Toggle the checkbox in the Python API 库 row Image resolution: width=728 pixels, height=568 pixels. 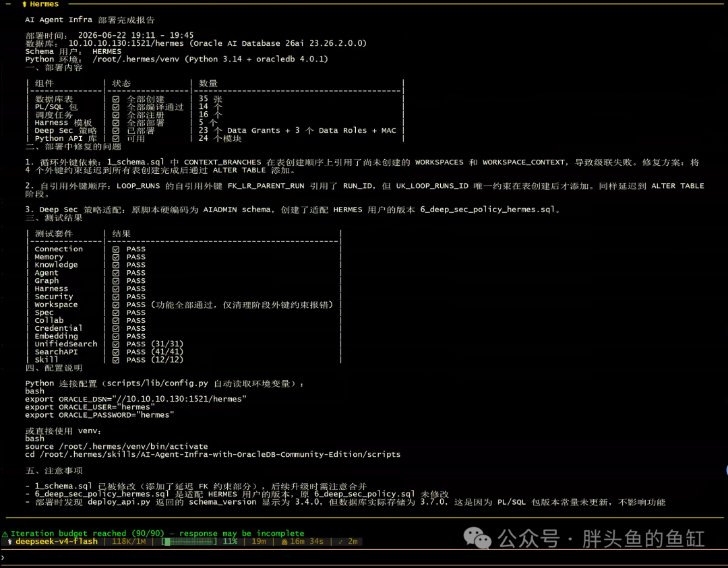tap(116, 138)
